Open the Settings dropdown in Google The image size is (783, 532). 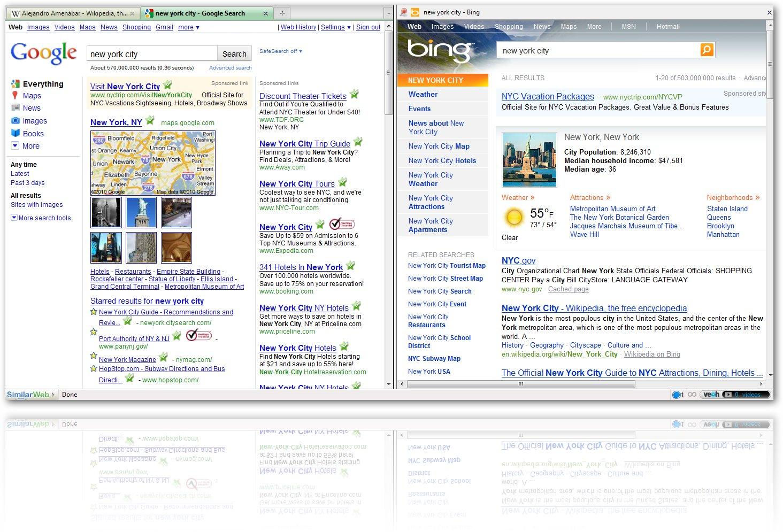click(336, 27)
